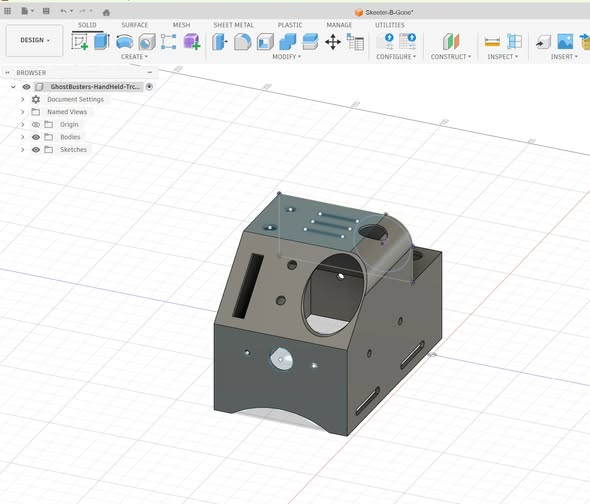Select the Create Sketch tool

point(80,41)
